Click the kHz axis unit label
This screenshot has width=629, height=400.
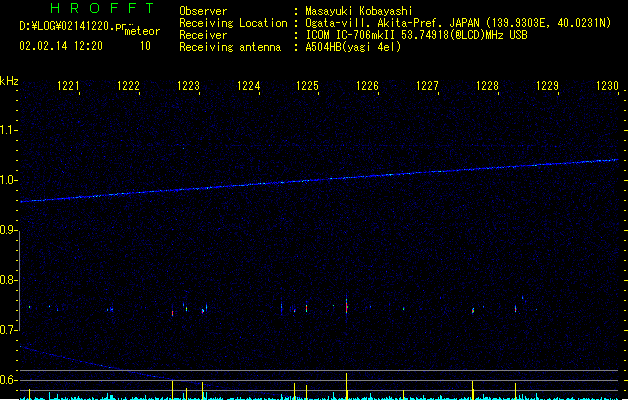9,81
